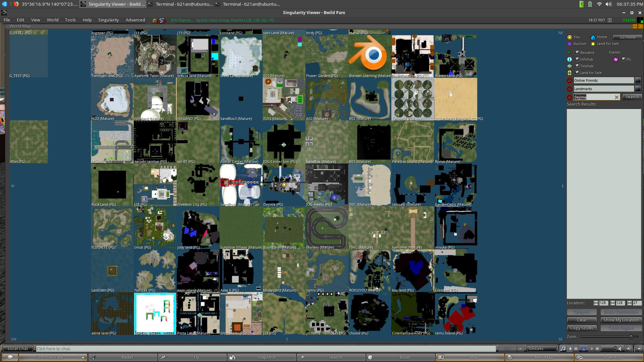Switch to first Terminal window in taskbar

point(180,4)
